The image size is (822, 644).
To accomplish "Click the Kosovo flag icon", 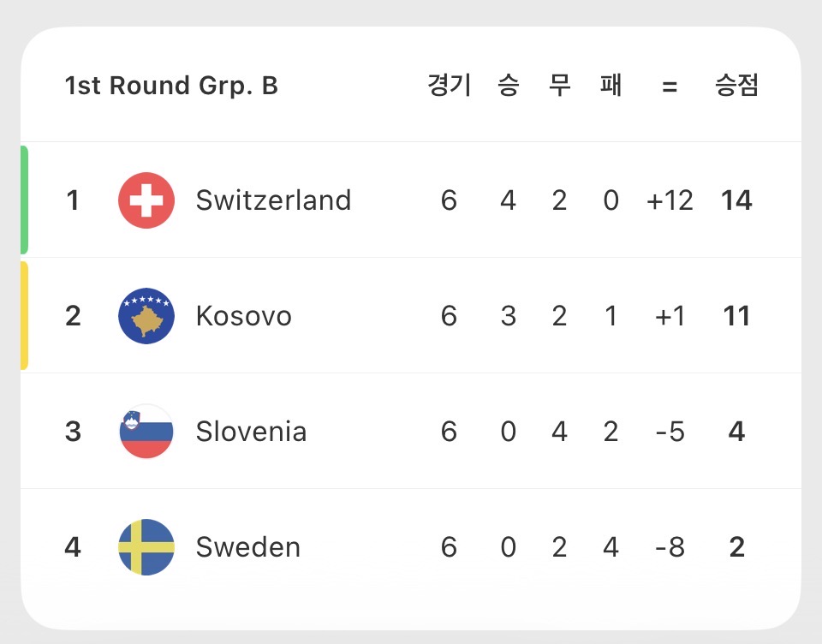I will pyautogui.click(x=146, y=316).
